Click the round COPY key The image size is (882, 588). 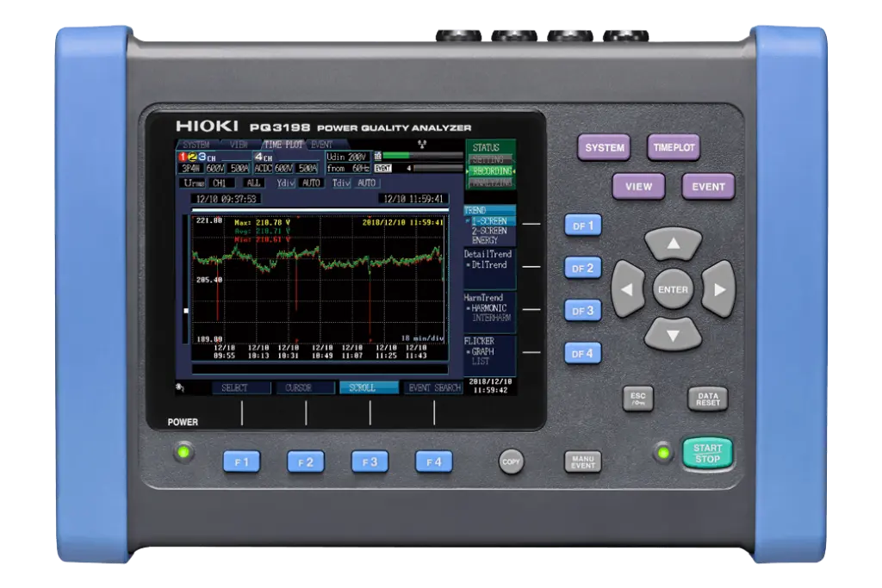click(x=511, y=461)
